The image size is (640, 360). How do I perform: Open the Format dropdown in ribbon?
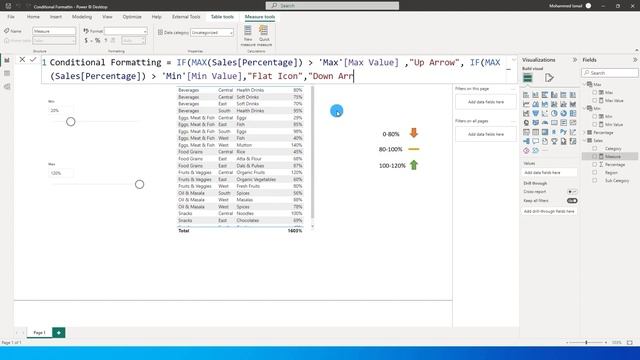coord(126,31)
